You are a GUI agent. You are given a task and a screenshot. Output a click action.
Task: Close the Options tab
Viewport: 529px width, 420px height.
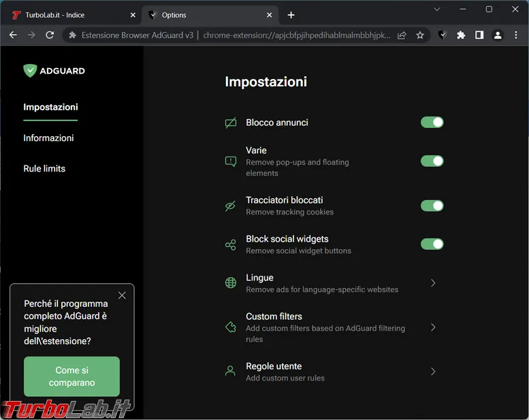(x=269, y=15)
